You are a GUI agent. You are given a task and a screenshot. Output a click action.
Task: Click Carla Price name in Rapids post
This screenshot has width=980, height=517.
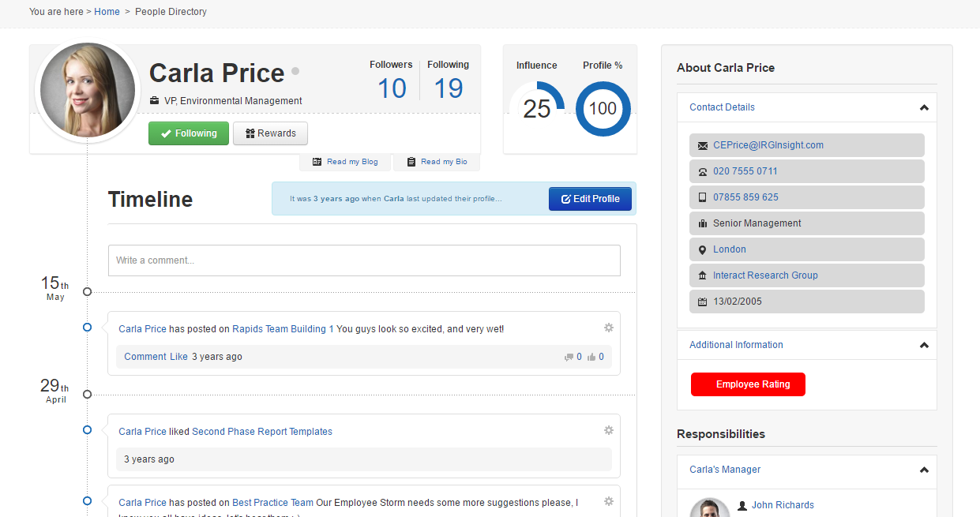coord(142,329)
